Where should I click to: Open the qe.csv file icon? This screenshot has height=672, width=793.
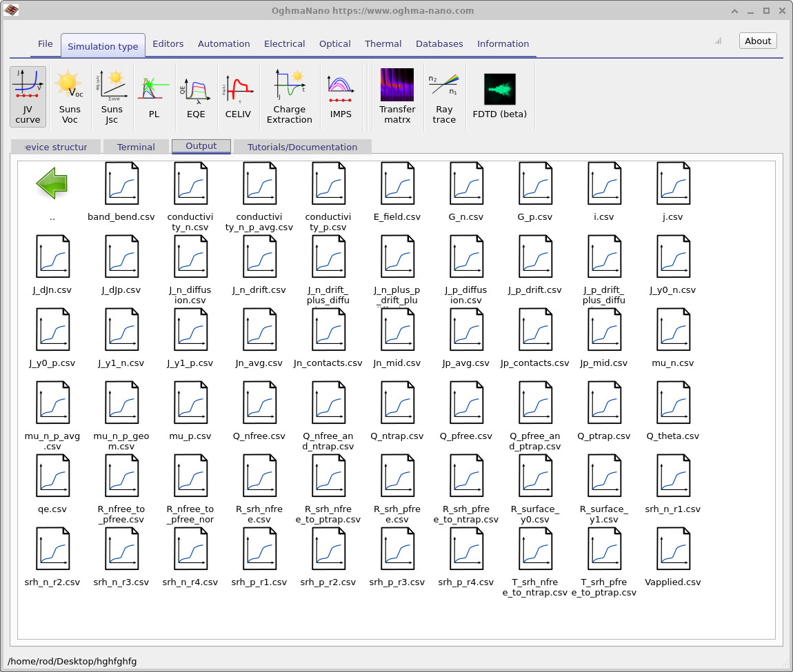(52, 476)
